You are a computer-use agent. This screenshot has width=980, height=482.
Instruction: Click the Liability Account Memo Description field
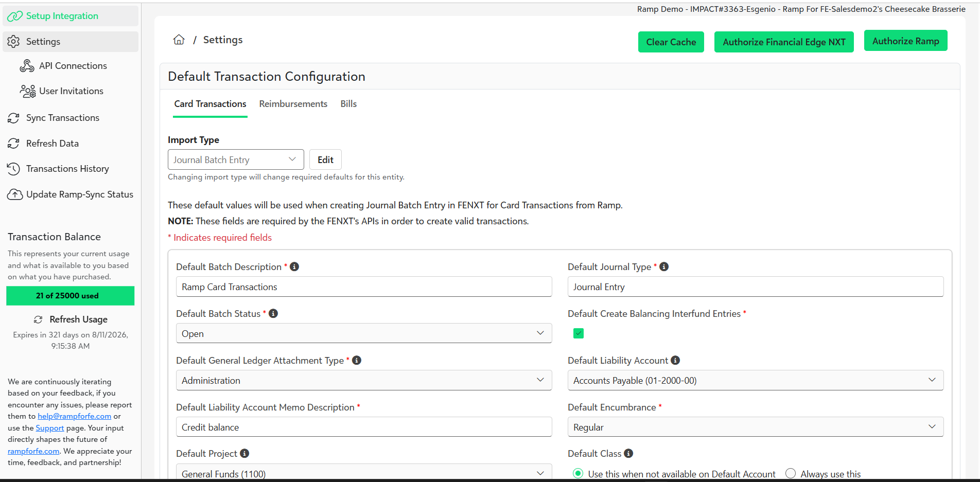pyautogui.click(x=364, y=427)
